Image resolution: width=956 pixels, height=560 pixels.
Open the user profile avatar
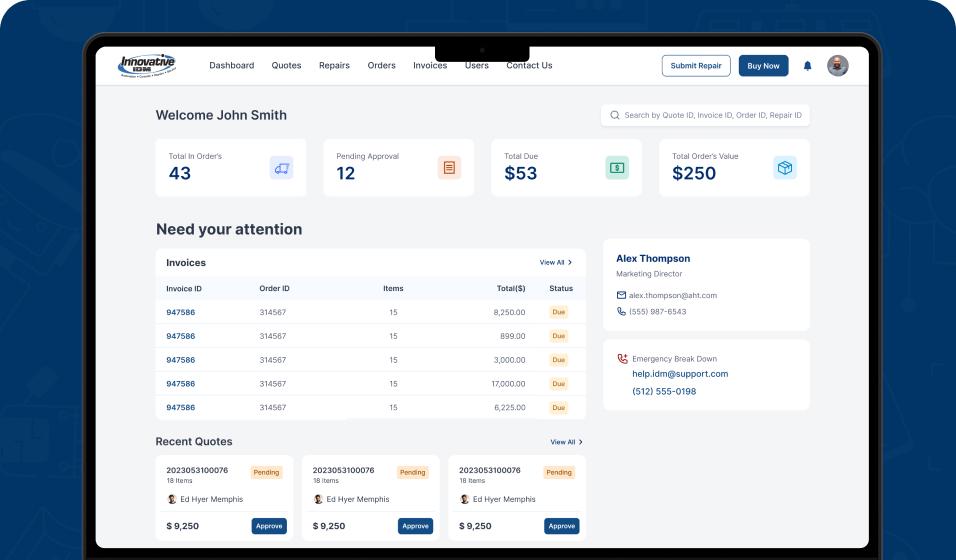(838, 66)
